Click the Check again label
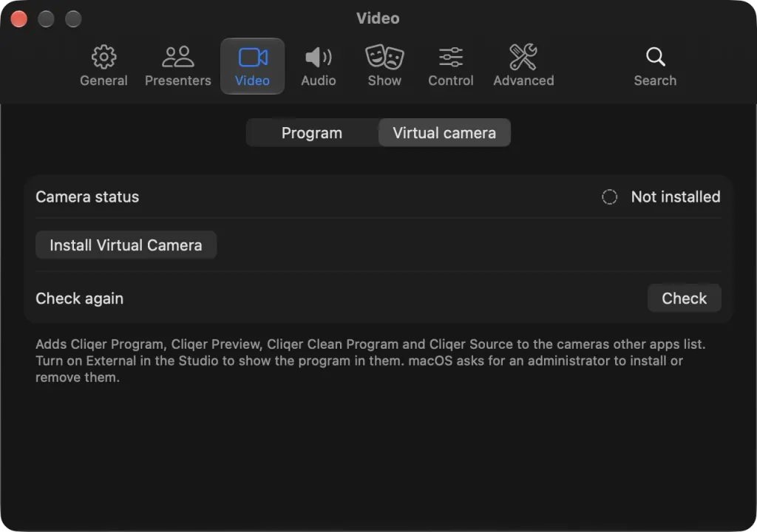 [80, 299]
